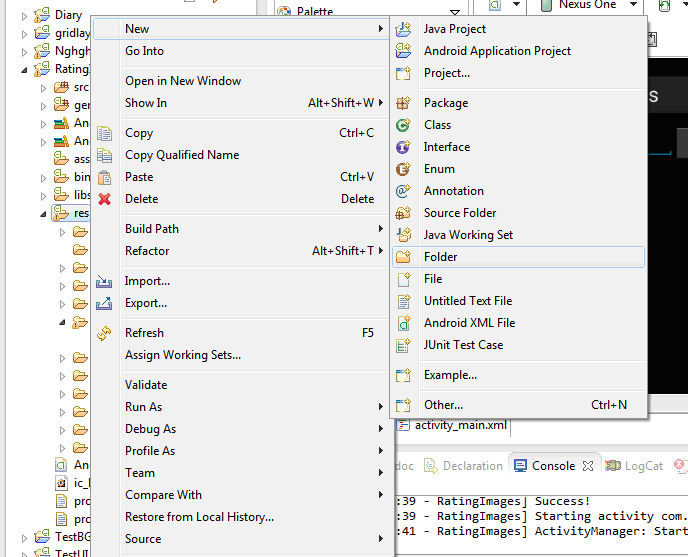Click the Export icon in context menu
The image size is (688, 557).
point(104,303)
